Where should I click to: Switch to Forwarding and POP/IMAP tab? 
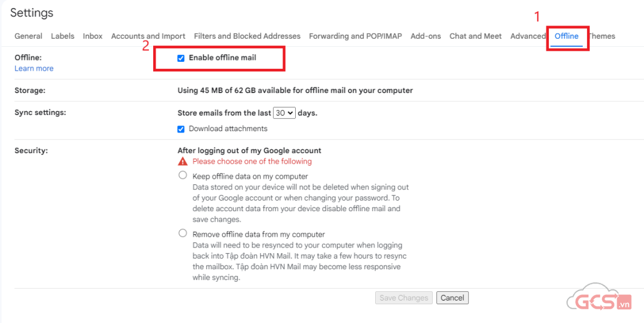[355, 36]
